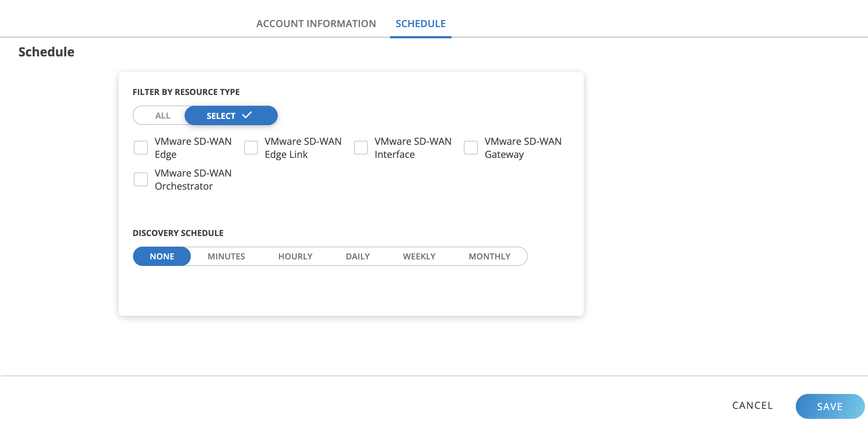Select WEEKLY discovery schedule
Image resolution: width=868 pixels, height=426 pixels.
pyautogui.click(x=419, y=257)
